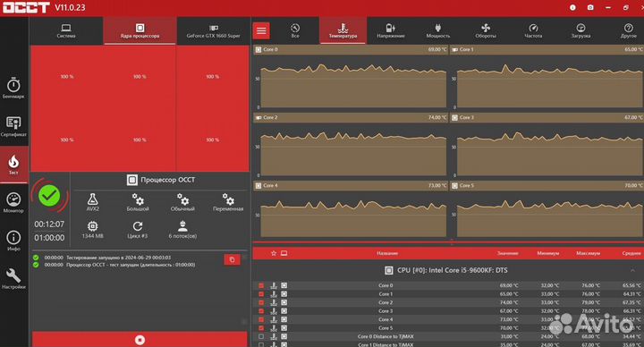Open the Сертификат section in the sidebar

pos(13,126)
